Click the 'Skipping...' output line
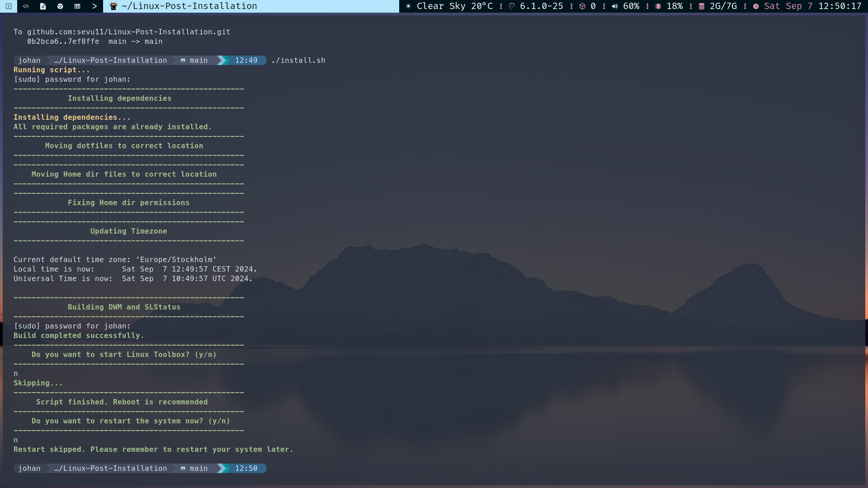Image resolution: width=868 pixels, height=488 pixels. (x=38, y=383)
